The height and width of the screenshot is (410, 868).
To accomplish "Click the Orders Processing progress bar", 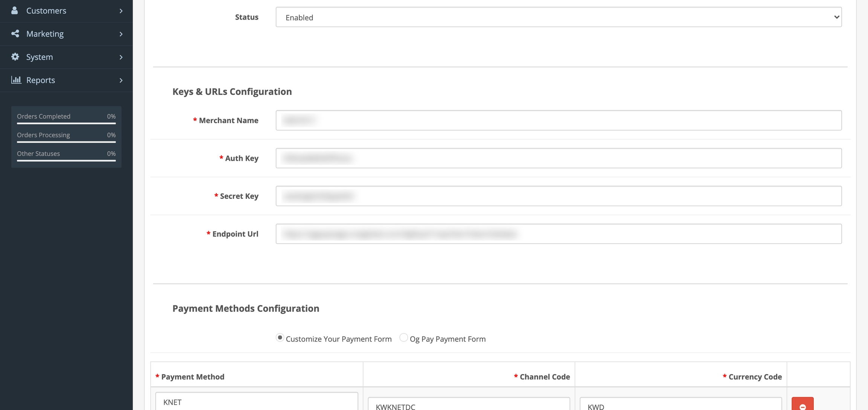I will coord(66,142).
